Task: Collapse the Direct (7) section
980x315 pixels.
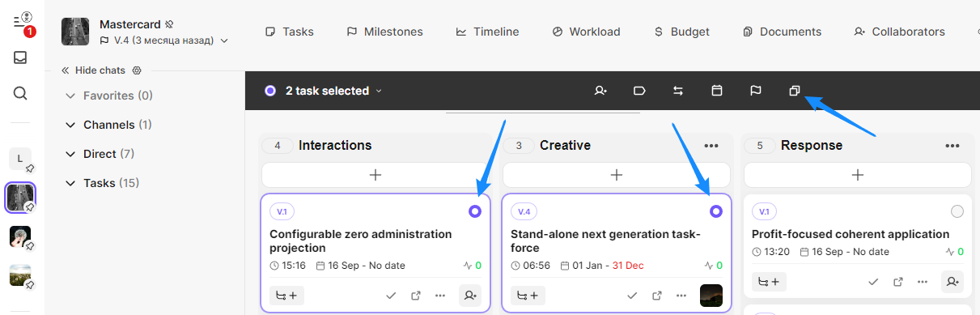Action: [100, 154]
